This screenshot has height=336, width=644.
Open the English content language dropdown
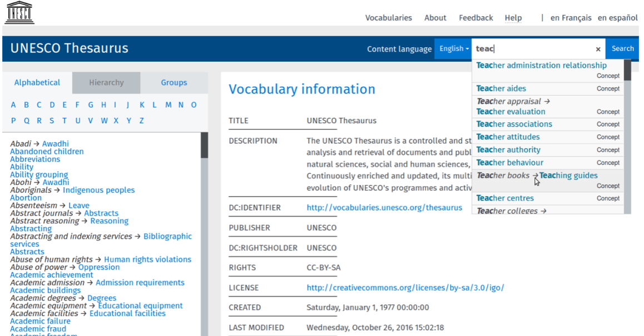[454, 49]
